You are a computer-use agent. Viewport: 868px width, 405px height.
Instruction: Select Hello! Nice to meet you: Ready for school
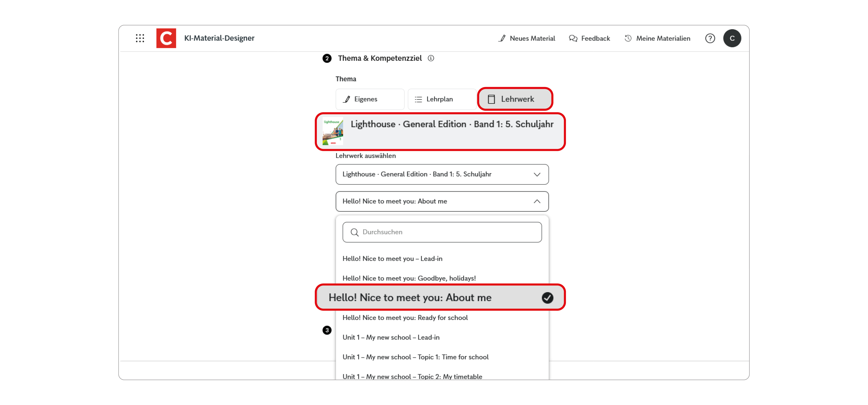(405, 317)
